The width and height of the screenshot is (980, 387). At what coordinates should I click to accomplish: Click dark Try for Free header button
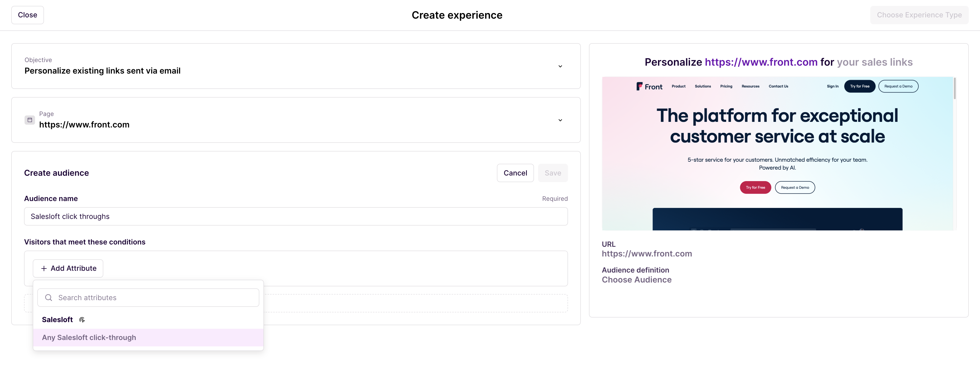click(859, 86)
